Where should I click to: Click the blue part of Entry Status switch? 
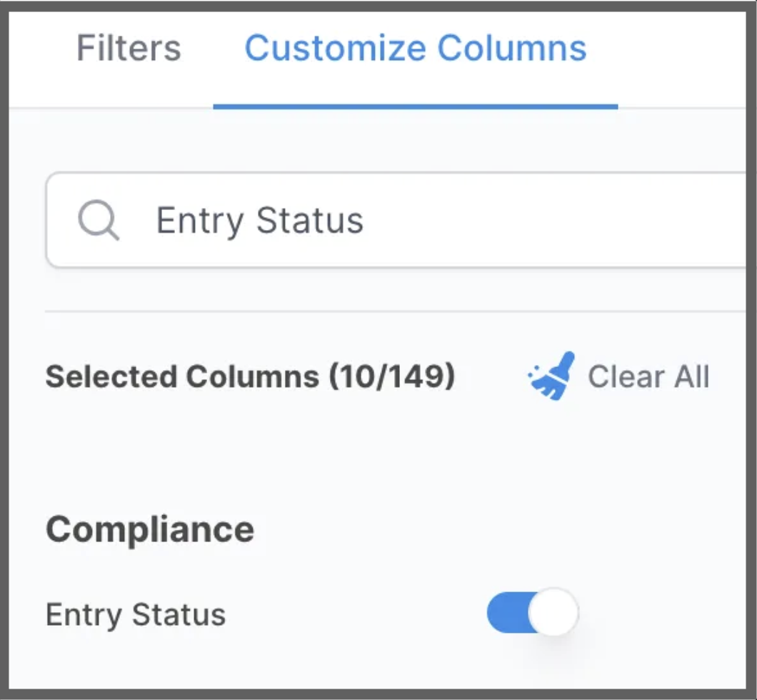coord(507,613)
